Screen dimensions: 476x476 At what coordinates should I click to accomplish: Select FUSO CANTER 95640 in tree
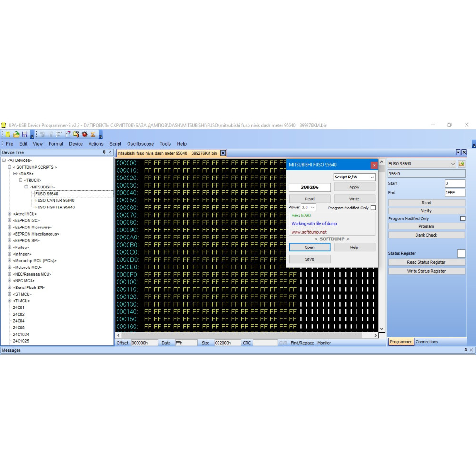coord(55,200)
